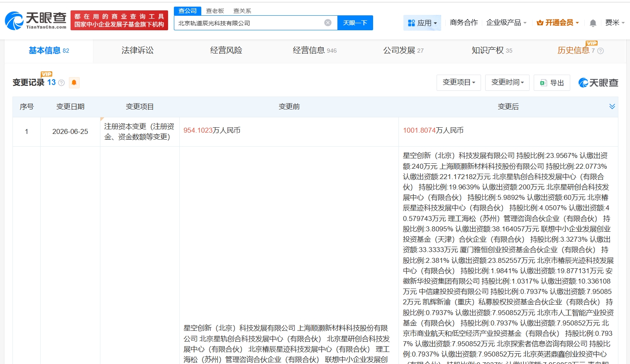Image resolution: width=630 pixels, height=364 pixels.
Task: Select the 查关系 search tab
Action: click(x=242, y=11)
